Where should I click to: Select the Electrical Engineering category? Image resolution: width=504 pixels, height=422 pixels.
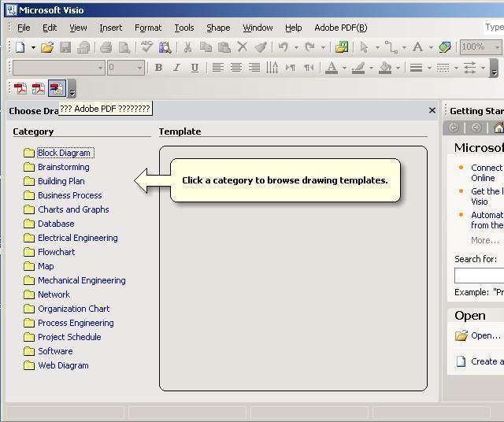(78, 238)
